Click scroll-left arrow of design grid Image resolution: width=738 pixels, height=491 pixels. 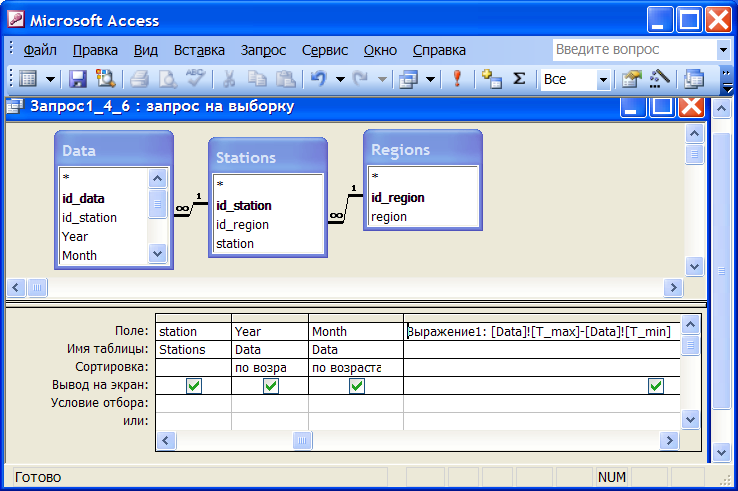pos(166,441)
